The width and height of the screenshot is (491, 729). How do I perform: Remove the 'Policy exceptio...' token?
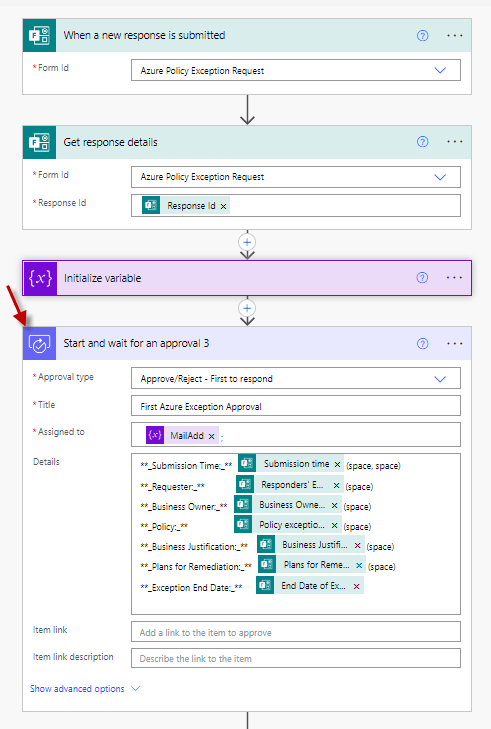pyautogui.click(x=334, y=525)
